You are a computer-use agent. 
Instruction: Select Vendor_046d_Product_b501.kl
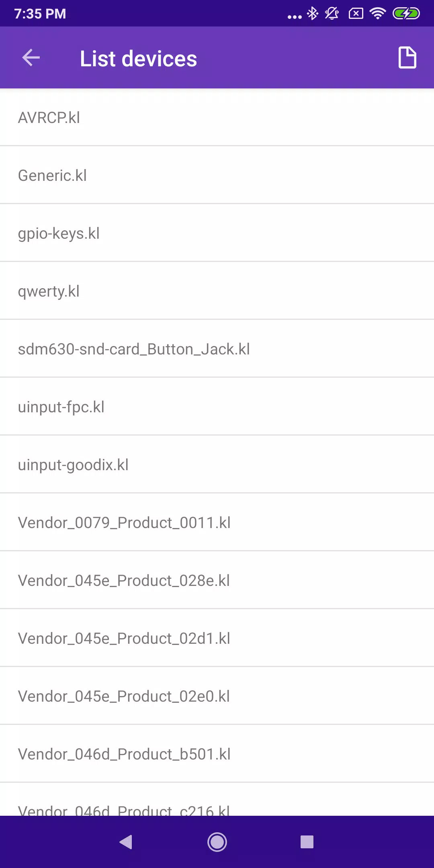tap(217, 754)
